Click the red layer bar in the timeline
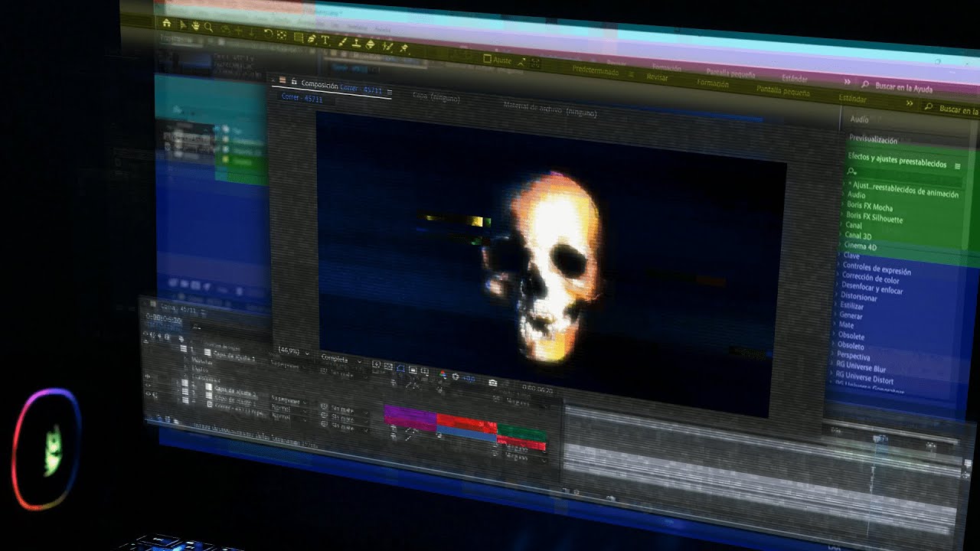 tap(467, 423)
